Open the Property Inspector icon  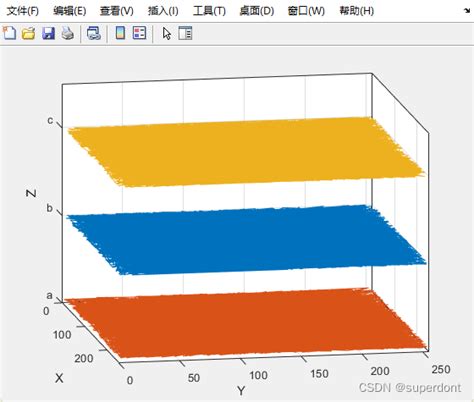pos(185,33)
